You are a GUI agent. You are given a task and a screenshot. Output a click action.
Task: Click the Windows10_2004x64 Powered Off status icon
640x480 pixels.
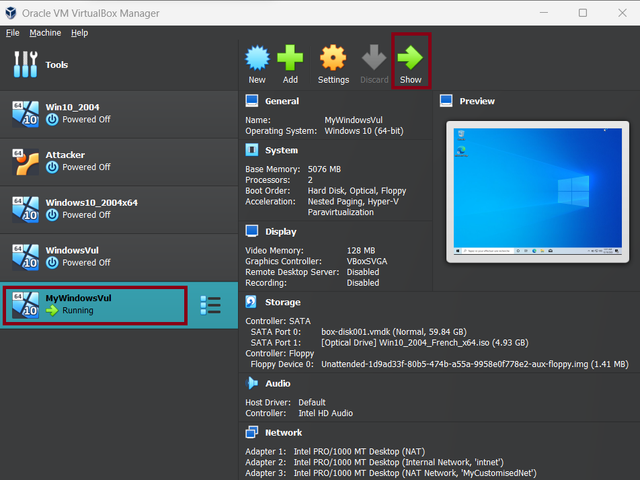pos(52,215)
